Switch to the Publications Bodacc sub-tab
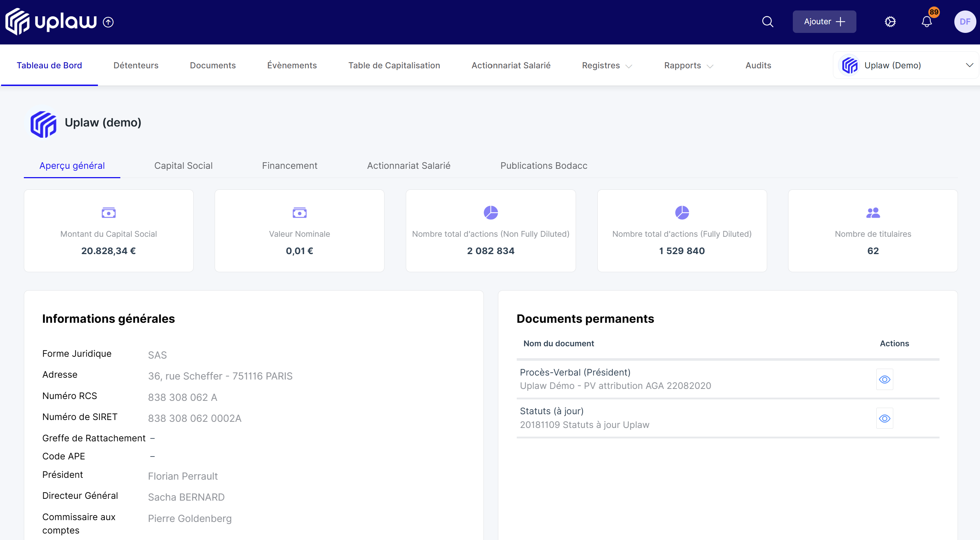980x540 pixels. 543,166
